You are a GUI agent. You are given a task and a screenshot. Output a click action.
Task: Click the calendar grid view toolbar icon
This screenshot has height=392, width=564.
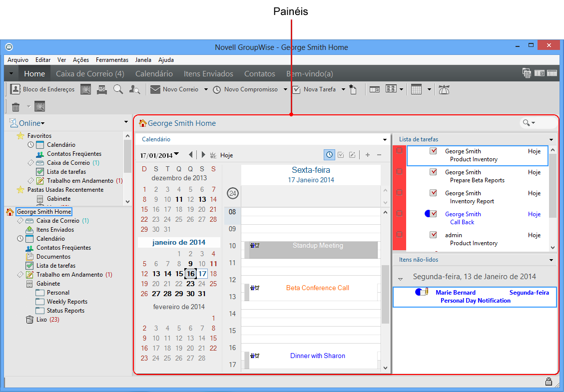pyautogui.click(x=416, y=89)
